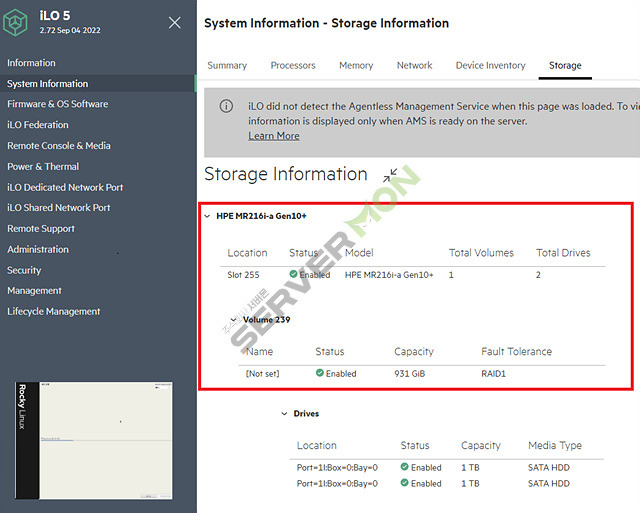Open iLO Dedicated Network Port

[65, 187]
